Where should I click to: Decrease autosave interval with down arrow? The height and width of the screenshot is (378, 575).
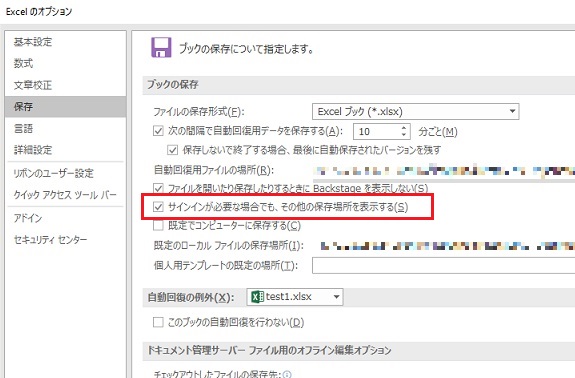coord(404,135)
